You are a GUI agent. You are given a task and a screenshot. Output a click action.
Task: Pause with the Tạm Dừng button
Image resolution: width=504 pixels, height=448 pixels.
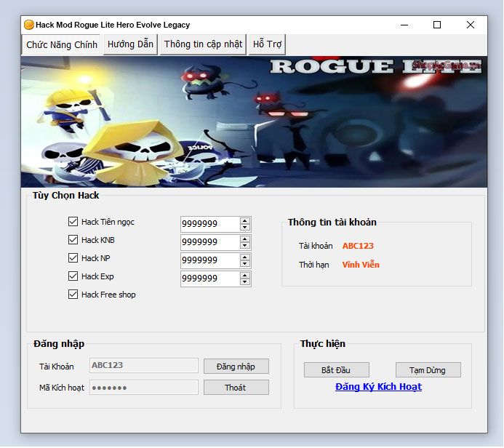428,370
